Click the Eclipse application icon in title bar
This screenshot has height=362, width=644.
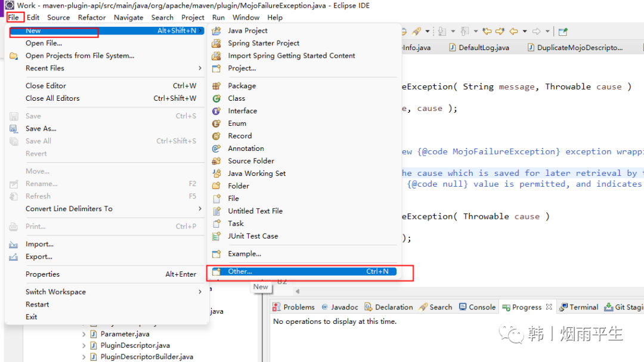coord(10,5)
